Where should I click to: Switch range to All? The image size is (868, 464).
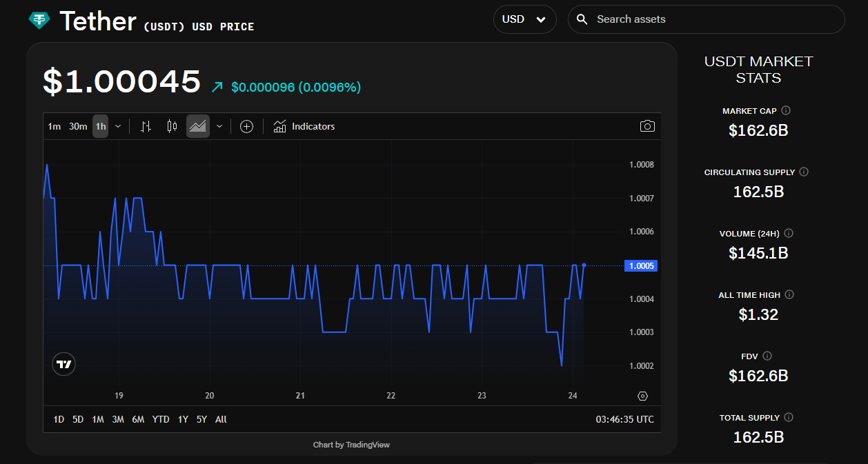[x=221, y=419]
